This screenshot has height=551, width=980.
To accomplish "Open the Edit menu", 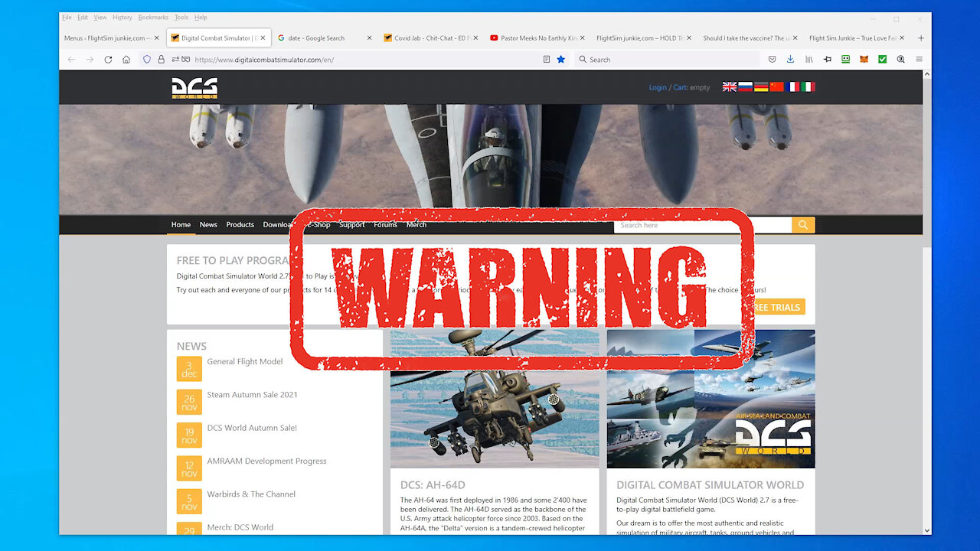I will (83, 18).
